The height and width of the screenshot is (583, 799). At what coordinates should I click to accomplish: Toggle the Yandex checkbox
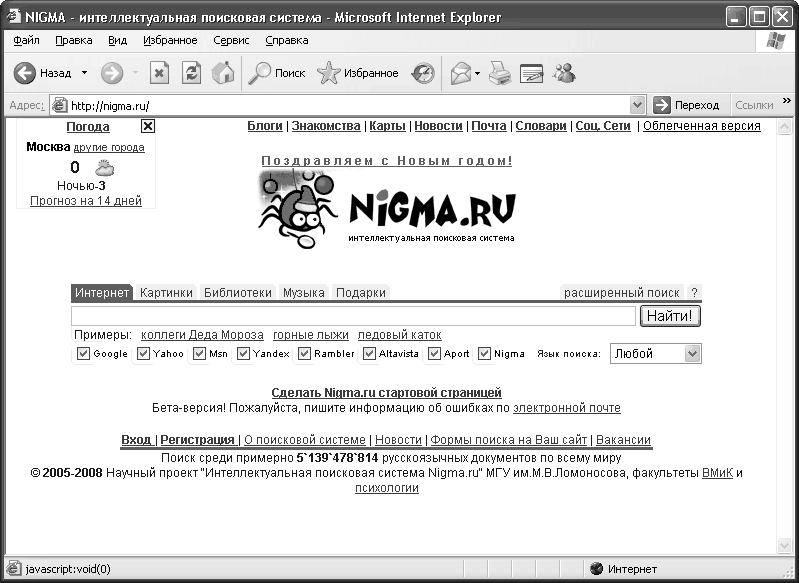[243, 354]
